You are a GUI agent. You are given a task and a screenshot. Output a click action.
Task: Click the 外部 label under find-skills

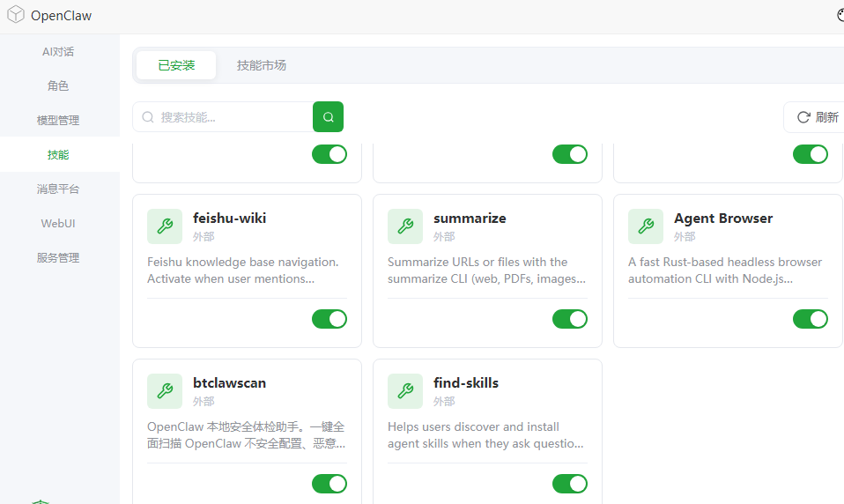pos(444,401)
